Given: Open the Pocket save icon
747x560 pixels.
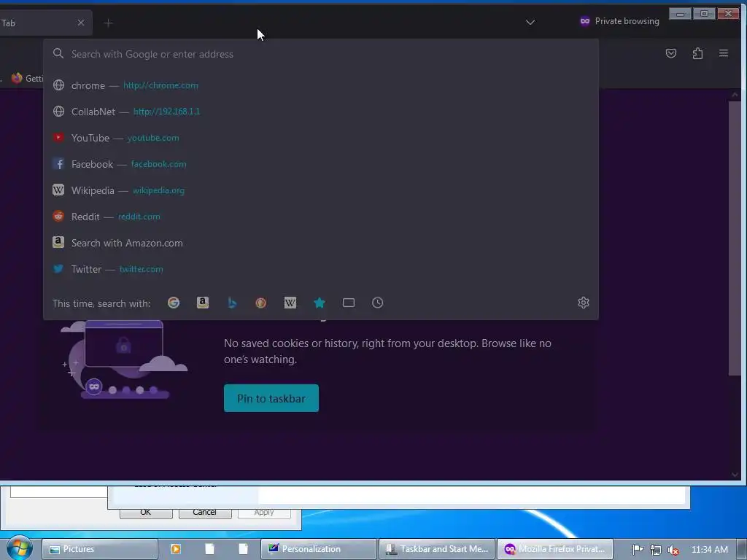Looking at the screenshot, I should (671, 53).
